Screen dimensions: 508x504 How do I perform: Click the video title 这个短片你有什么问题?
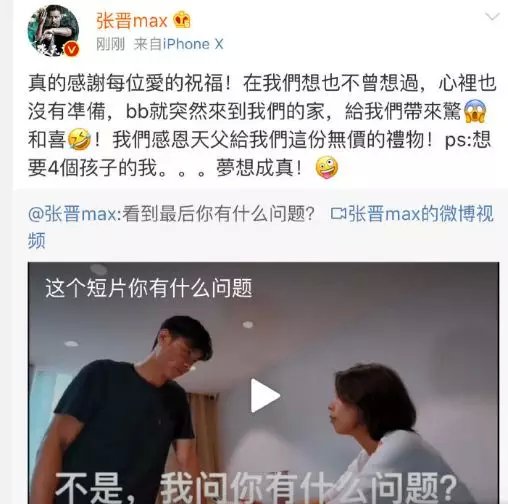[149, 288]
